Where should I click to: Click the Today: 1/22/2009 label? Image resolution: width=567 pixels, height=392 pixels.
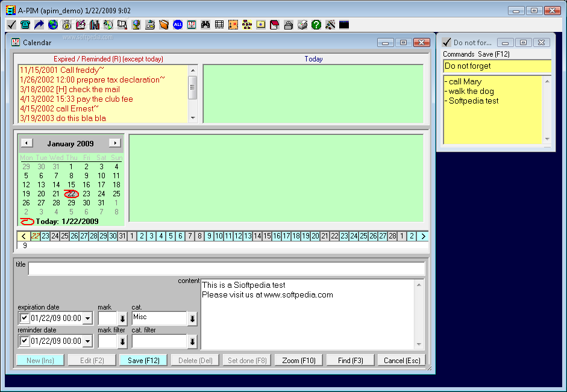[x=67, y=222]
